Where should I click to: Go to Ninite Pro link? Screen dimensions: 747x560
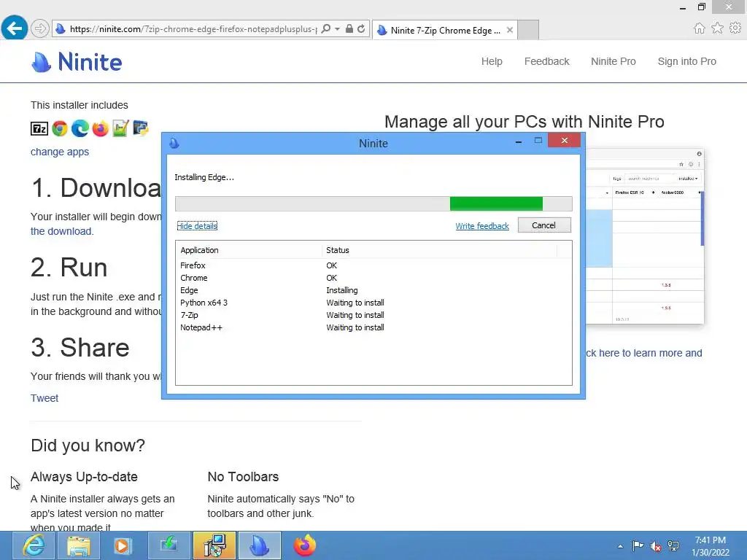613,61
